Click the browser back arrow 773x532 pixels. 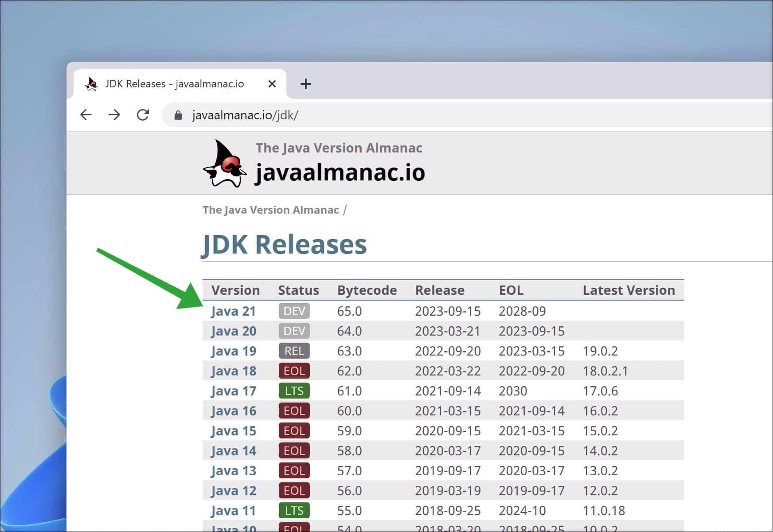pyautogui.click(x=86, y=115)
